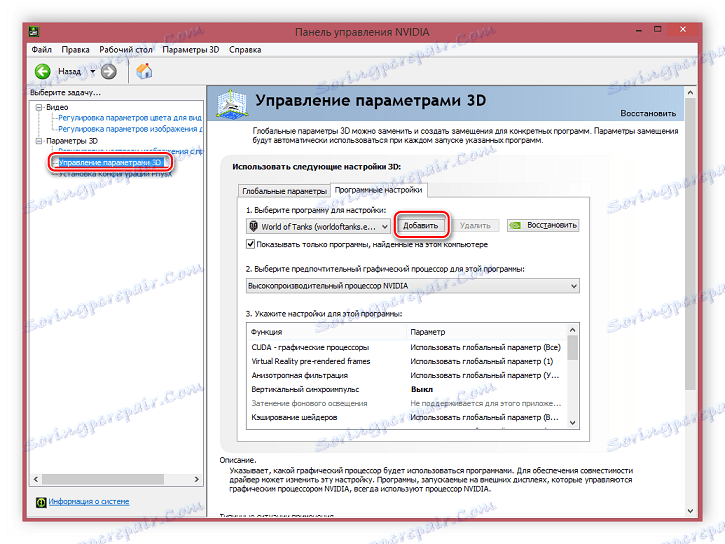Image resolution: width=725 pixels, height=544 pixels.
Task: Select Вертикальный синхроимпульс row
Action: point(406,390)
